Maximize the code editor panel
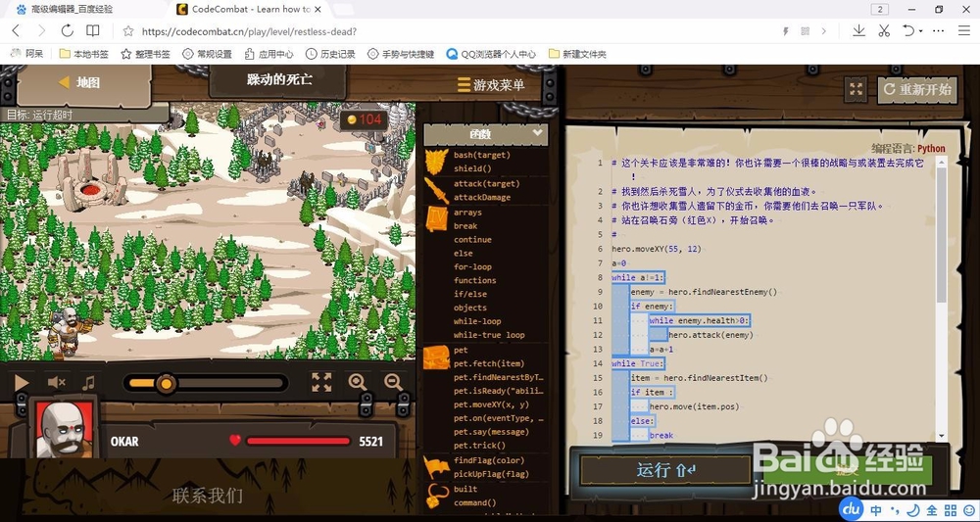Viewport: 980px width, 522px height. pos(857,89)
